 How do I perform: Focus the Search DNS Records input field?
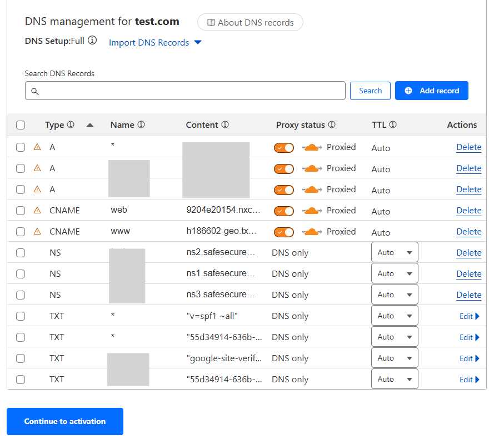[x=185, y=91]
